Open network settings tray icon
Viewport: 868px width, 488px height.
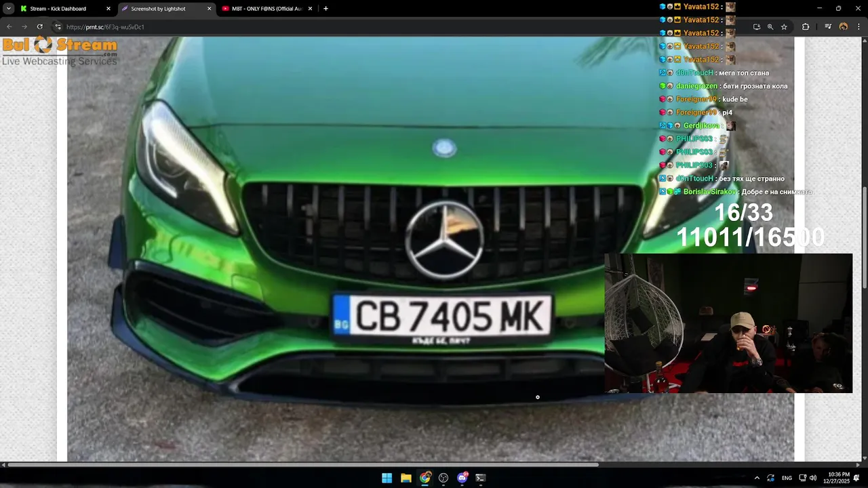(803, 478)
